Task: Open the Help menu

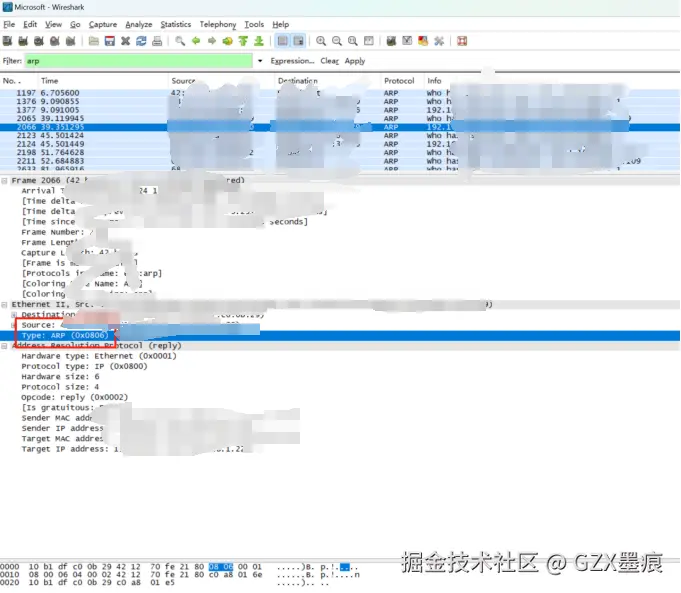Action: [281, 24]
